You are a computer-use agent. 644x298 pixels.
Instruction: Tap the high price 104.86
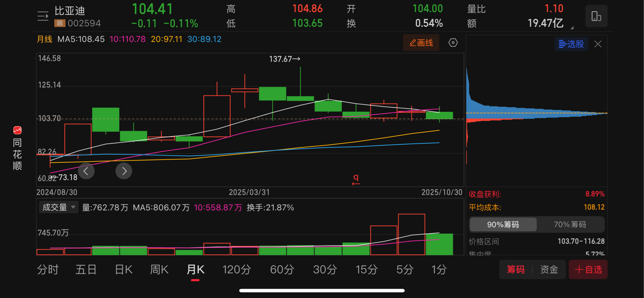coord(307,9)
